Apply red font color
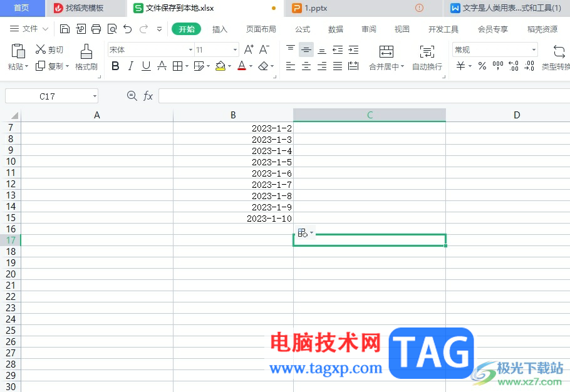This screenshot has width=570, height=392. [x=242, y=66]
